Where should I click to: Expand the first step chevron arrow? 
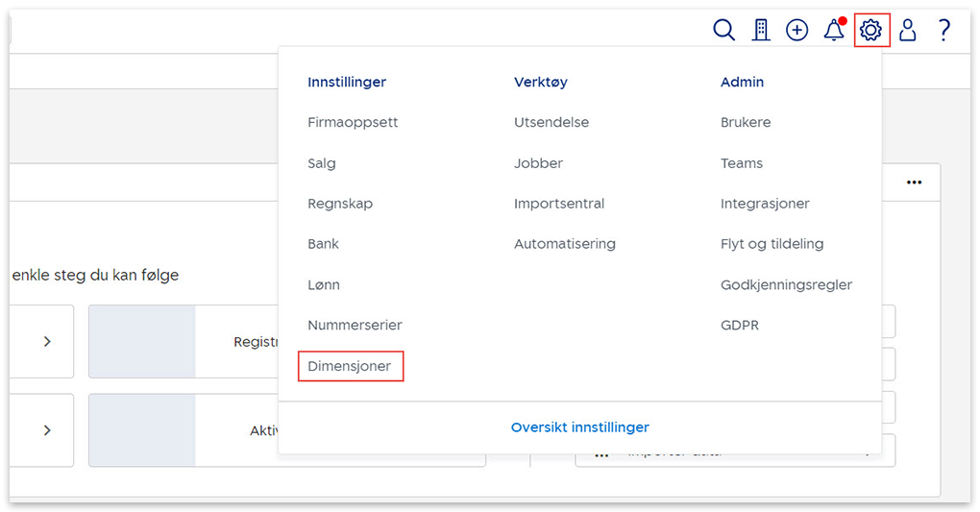click(x=47, y=341)
